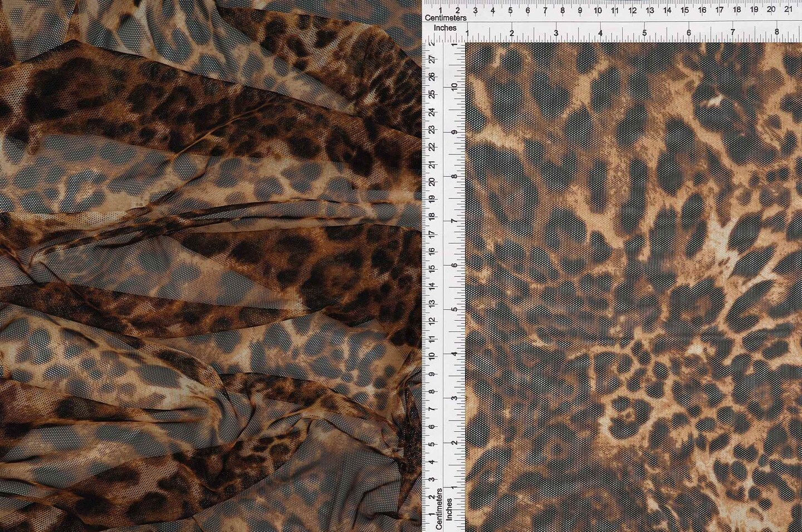
Task: Click the 15 mark on vertical centimeter ruler
Action: pyautogui.click(x=432, y=270)
